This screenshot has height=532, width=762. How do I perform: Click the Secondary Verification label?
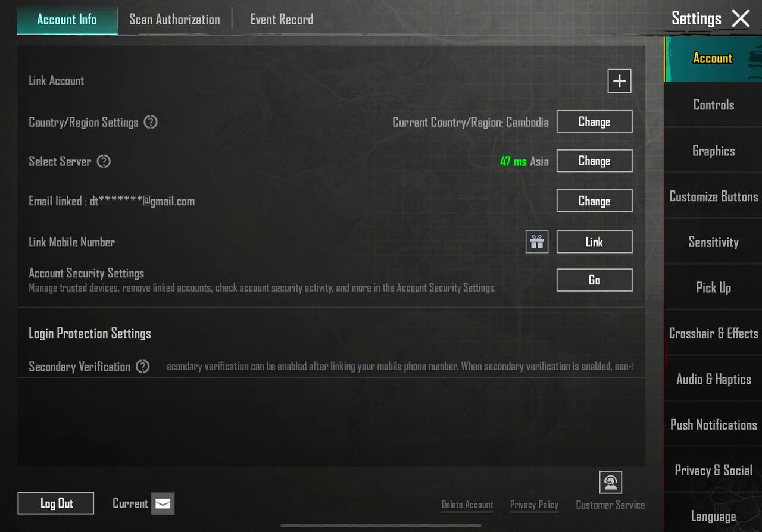coord(79,367)
